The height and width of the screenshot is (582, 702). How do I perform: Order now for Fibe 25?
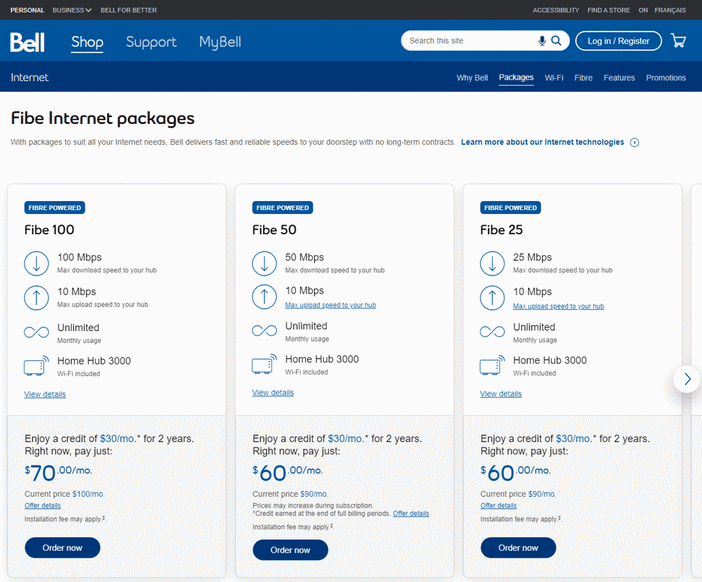click(518, 548)
